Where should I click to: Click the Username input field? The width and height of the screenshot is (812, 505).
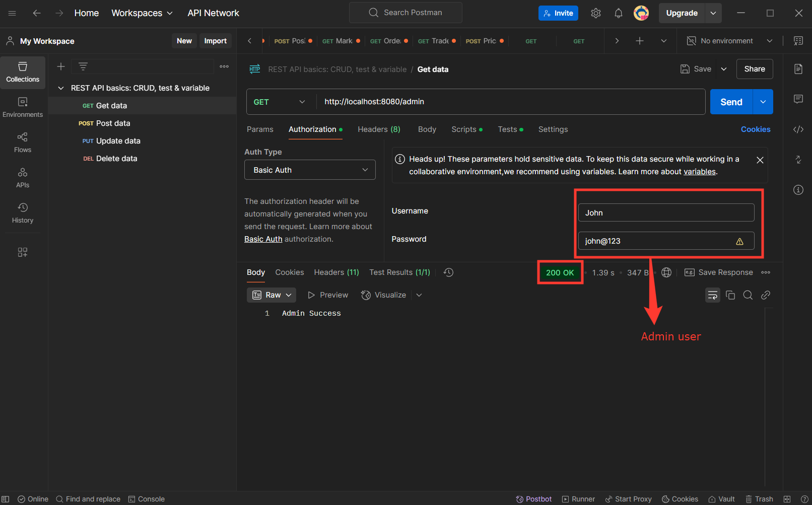point(666,212)
